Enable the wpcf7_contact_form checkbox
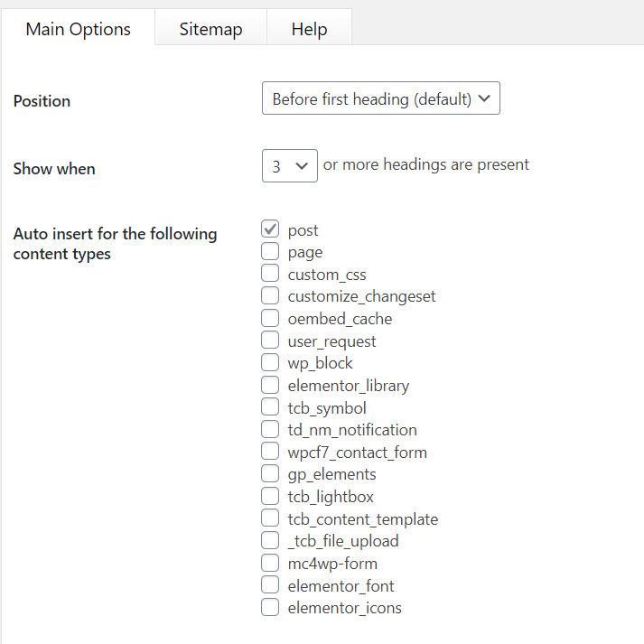Viewport: 644px width, 644px height. coord(270,452)
